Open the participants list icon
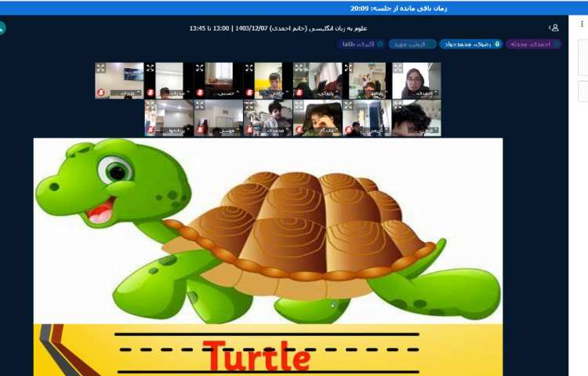The image size is (588, 376). 554,27
